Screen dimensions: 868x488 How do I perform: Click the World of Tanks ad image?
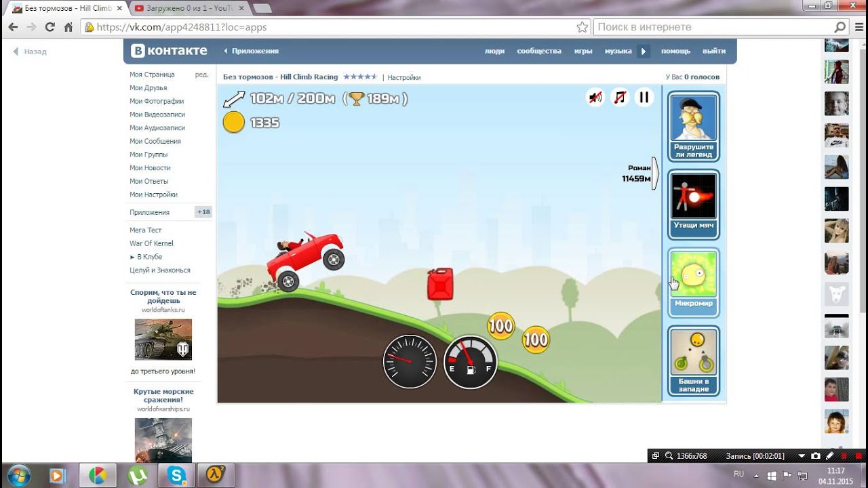[163, 340]
